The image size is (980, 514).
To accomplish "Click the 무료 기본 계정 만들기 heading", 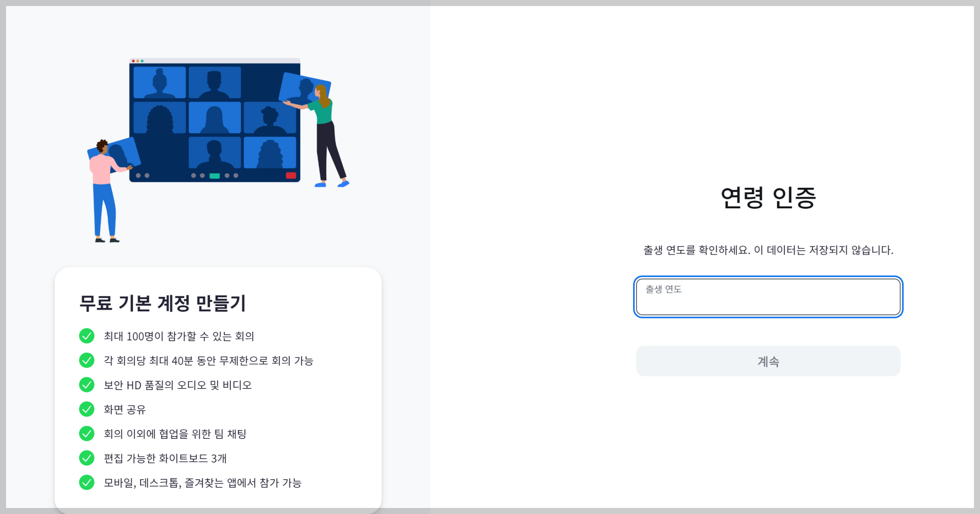I will tap(162, 303).
